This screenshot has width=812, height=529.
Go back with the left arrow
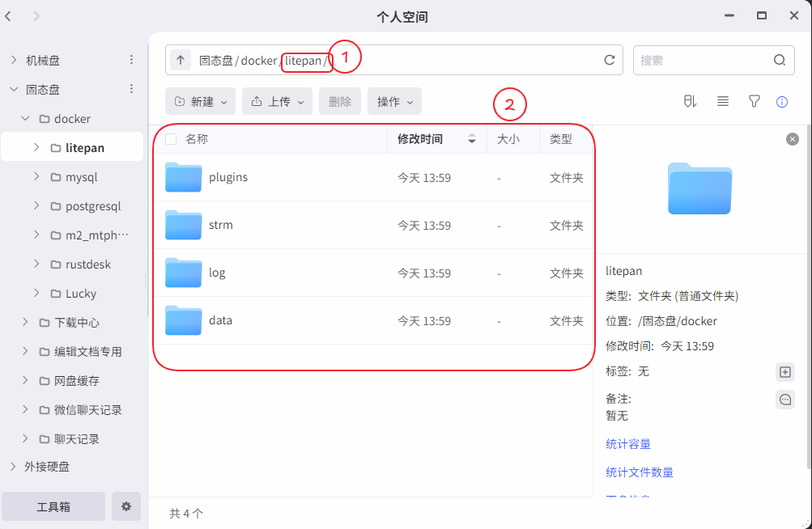pos(8,16)
